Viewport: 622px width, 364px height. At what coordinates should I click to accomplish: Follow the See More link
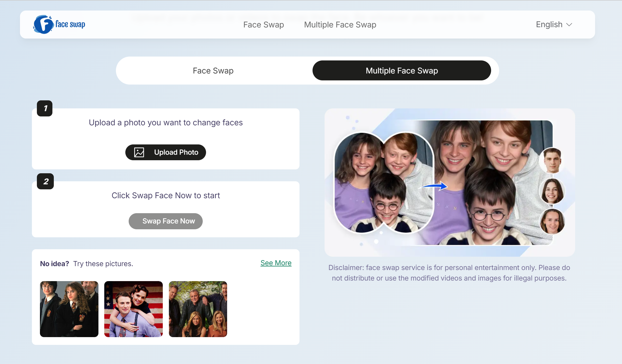click(x=276, y=263)
